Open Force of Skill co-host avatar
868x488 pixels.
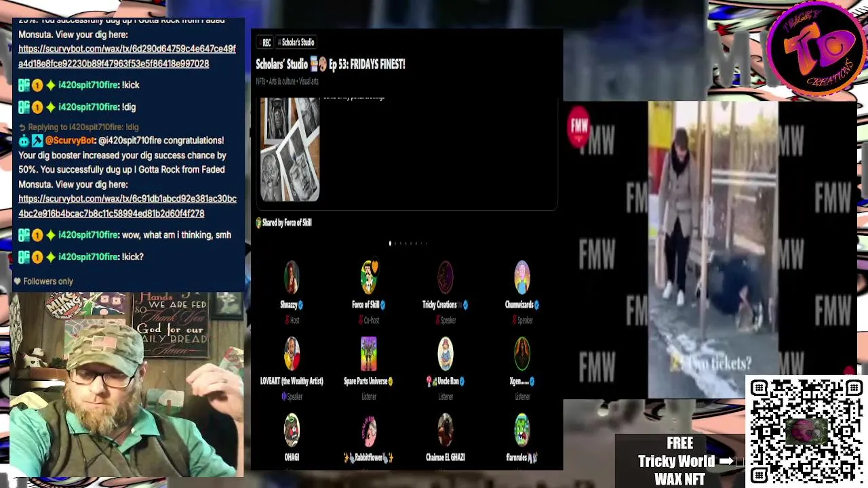click(368, 278)
